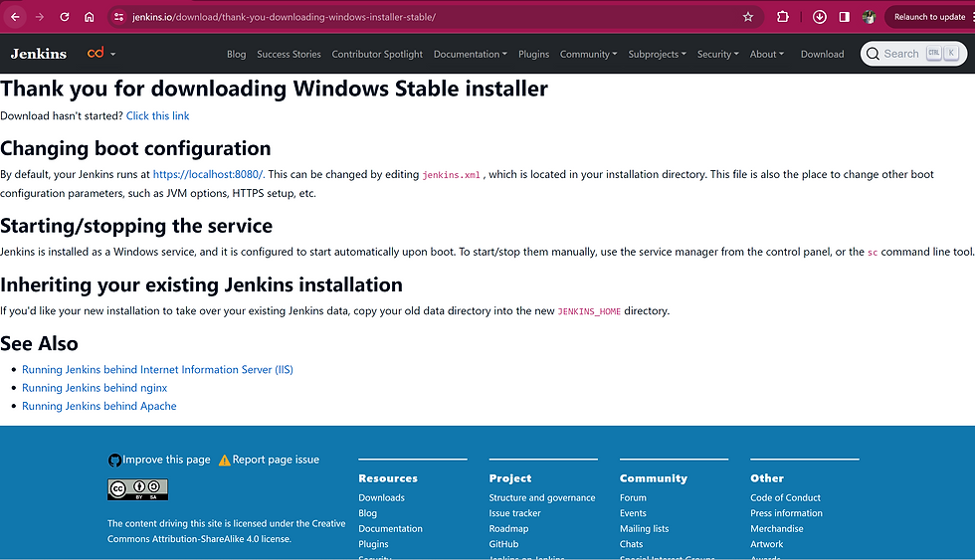Open Structure and governance link
Image resolution: width=975 pixels, height=560 pixels.
click(x=541, y=497)
